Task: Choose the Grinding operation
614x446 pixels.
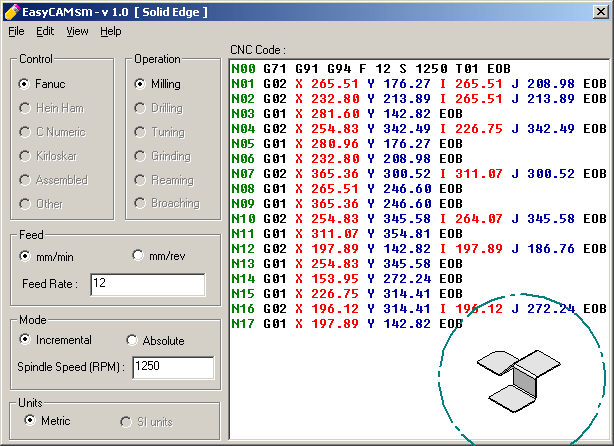Action: coord(163,156)
